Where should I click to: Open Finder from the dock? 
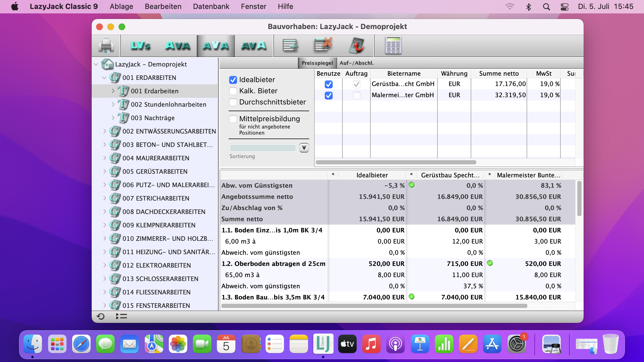(33, 344)
